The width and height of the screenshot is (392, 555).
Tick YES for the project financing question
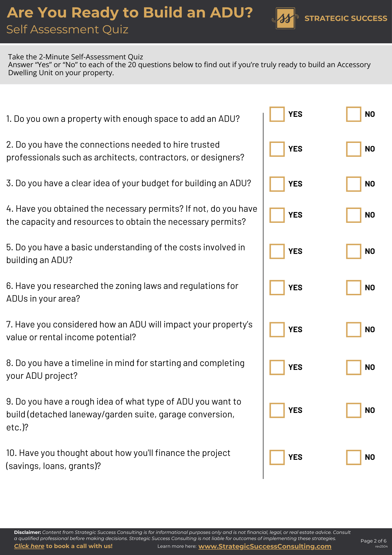pyautogui.click(x=277, y=457)
